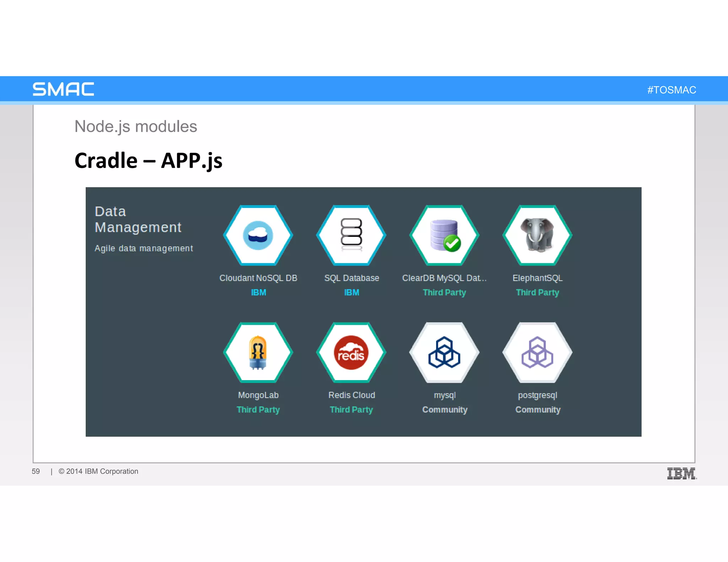
Task: Click Third Party under ClearDB MySQL
Action: pos(444,293)
